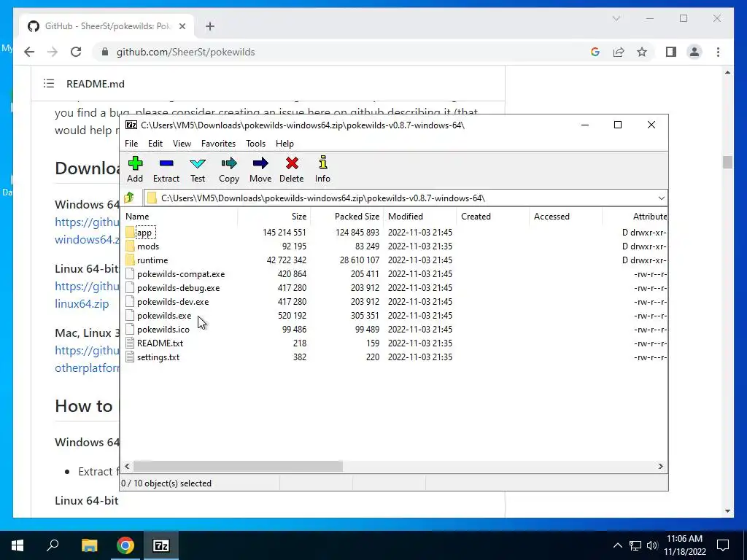
Task: Open the Chrome profile avatar
Action: (694, 52)
